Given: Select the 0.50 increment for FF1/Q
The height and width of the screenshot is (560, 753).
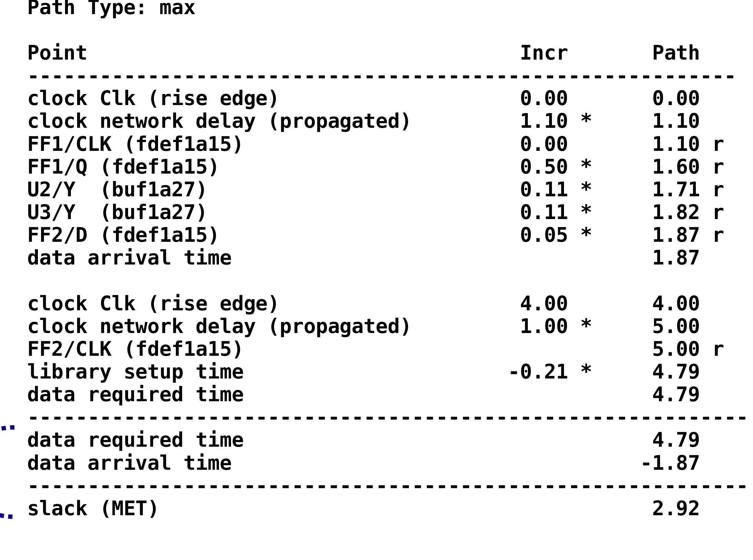Looking at the screenshot, I should pos(544,167).
